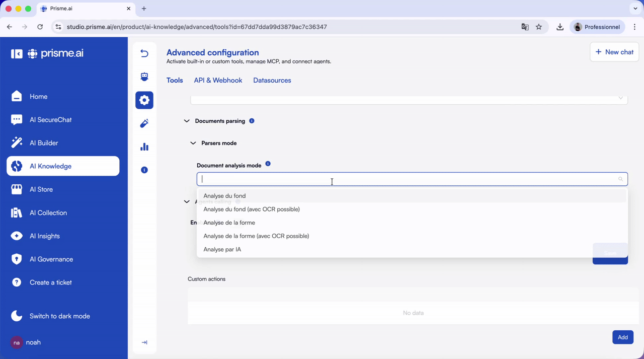Open AI SecureChat in sidebar
Viewport: 644px width, 359px height.
(63, 120)
